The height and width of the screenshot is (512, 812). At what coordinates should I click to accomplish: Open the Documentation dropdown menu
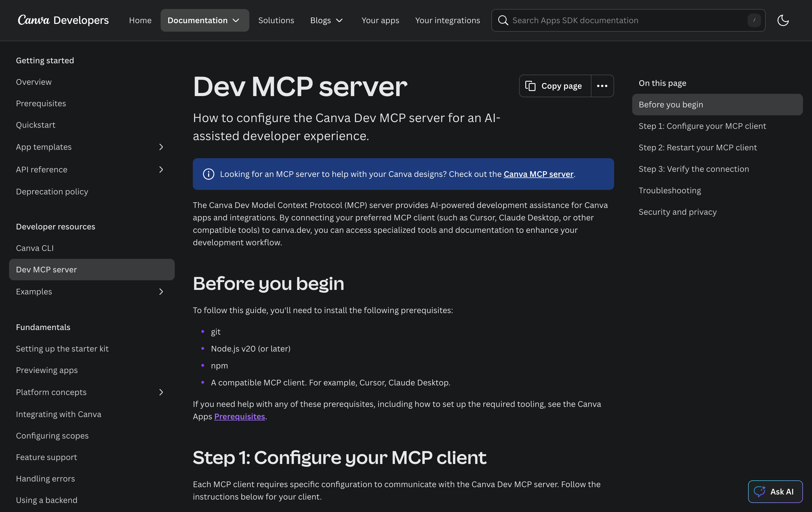pyautogui.click(x=204, y=20)
